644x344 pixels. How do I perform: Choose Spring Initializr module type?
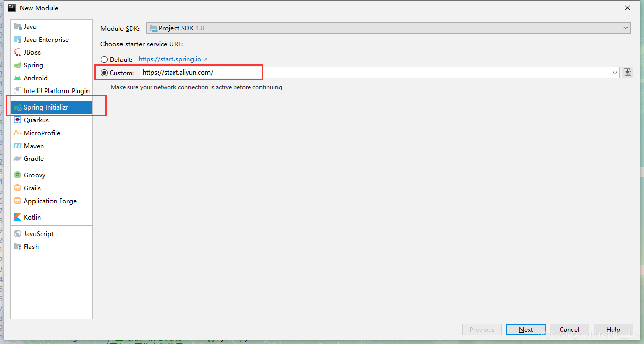click(51, 107)
